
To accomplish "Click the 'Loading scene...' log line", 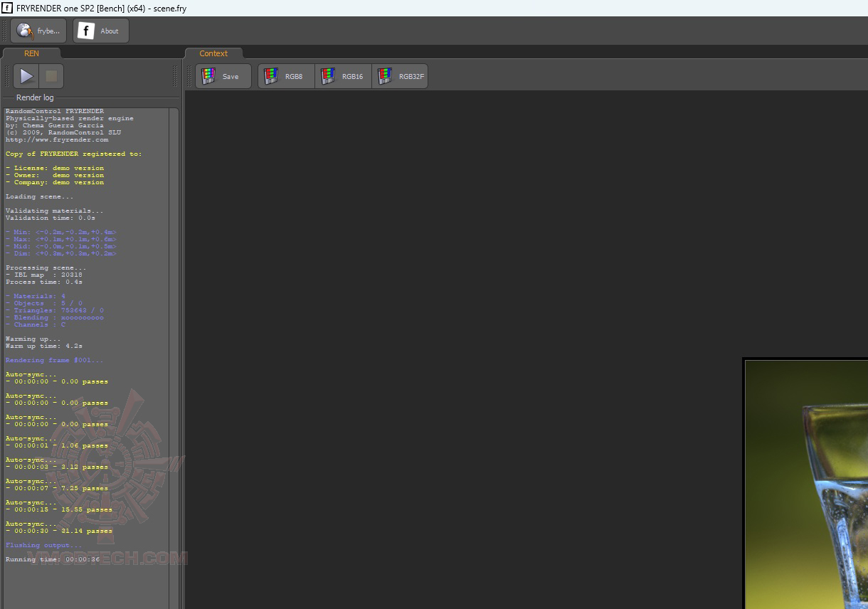I will (40, 196).
